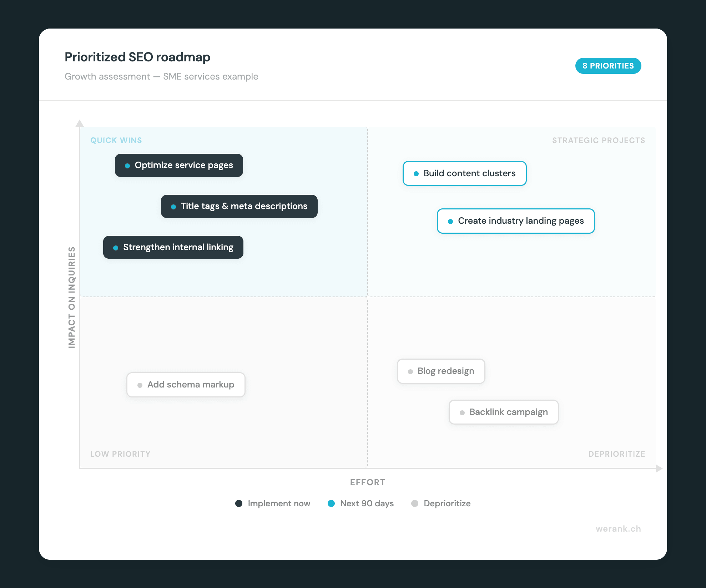Expand the Quick Wins quadrant section
This screenshot has height=588, width=706.
116,140
